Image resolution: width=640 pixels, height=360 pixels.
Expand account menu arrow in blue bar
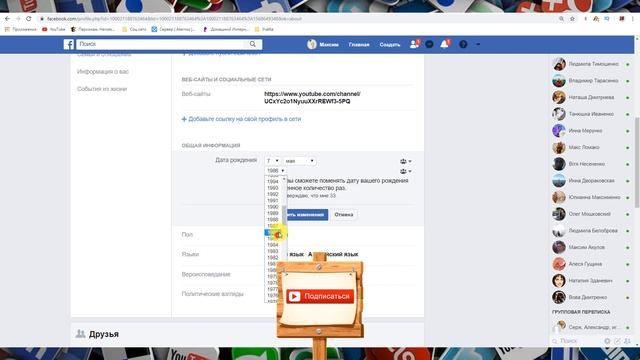tap(478, 44)
